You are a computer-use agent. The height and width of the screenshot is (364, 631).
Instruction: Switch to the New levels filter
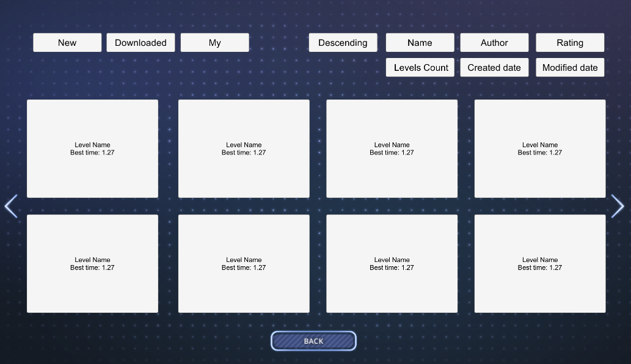tap(67, 43)
